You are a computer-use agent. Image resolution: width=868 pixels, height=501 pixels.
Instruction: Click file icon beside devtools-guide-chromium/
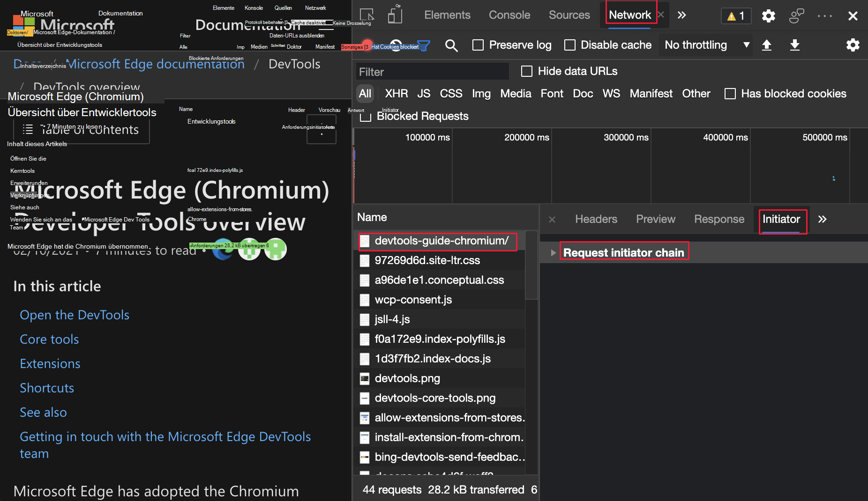coord(364,241)
